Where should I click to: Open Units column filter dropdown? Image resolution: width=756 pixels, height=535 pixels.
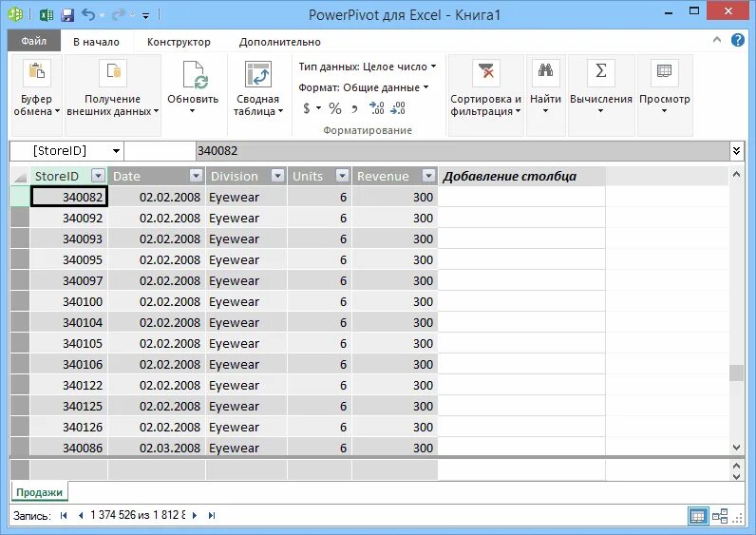pos(342,176)
